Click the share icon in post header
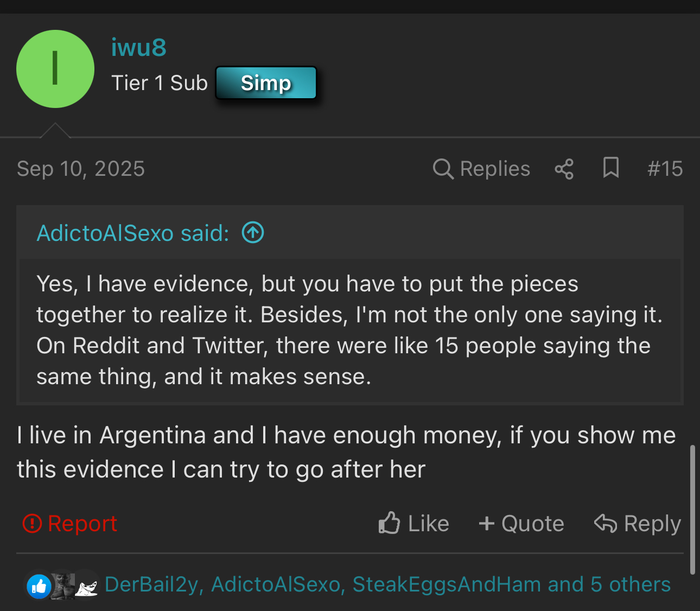Viewport: 700px width, 611px height. (x=564, y=169)
